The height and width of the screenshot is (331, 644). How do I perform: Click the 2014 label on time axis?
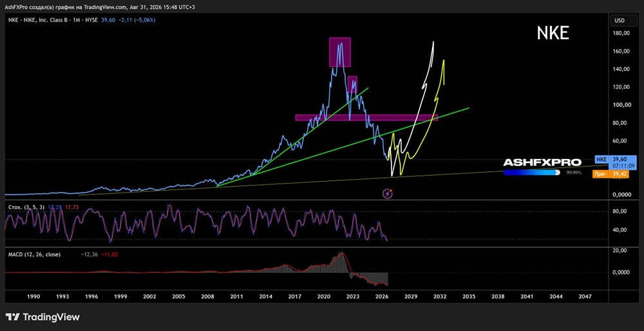click(266, 296)
